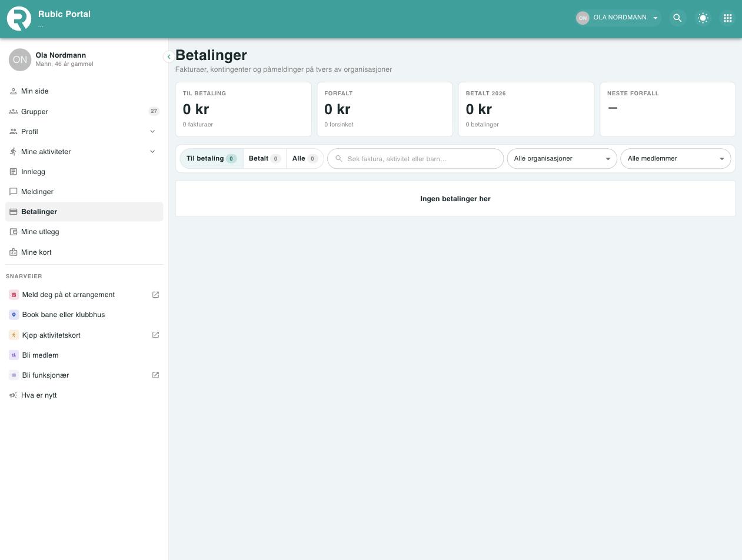This screenshot has width=742, height=560.
Task: Click the NESTE FORFALL summary card
Action: [x=668, y=109]
